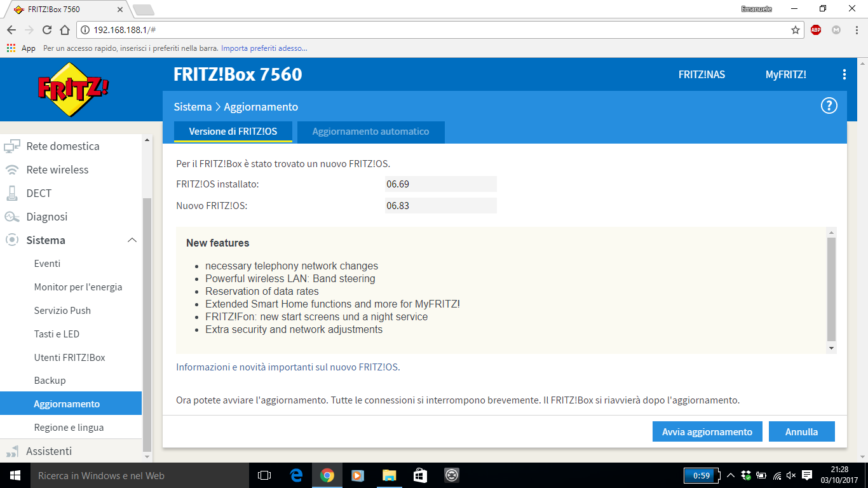The width and height of the screenshot is (868, 488).
Task: Click the Avvia aggiornamento button
Action: click(707, 431)
